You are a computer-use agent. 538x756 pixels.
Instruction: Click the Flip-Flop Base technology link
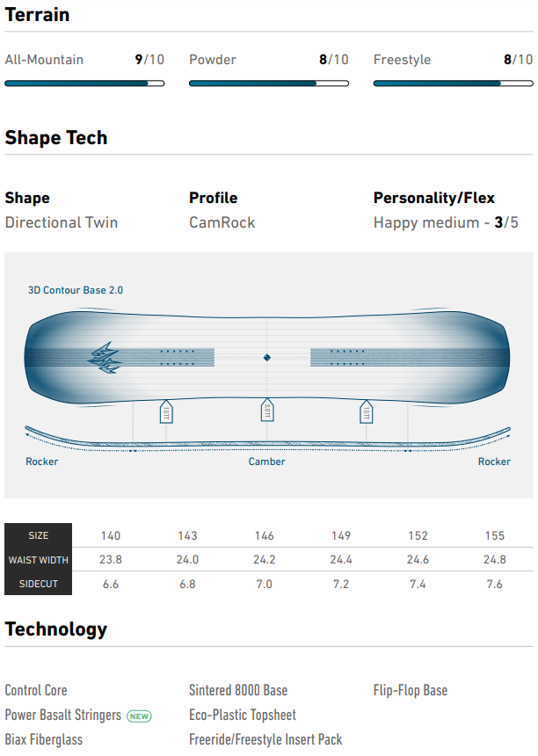[411, 691]
